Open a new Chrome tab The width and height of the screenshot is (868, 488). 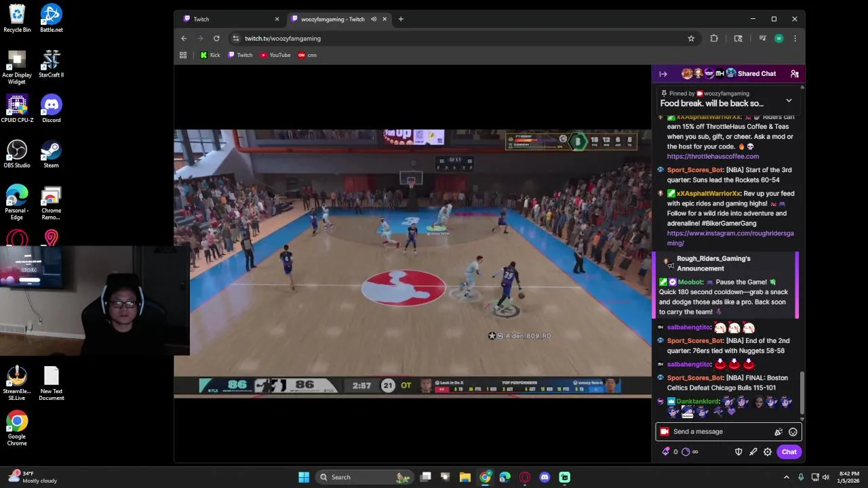[401, 19]
